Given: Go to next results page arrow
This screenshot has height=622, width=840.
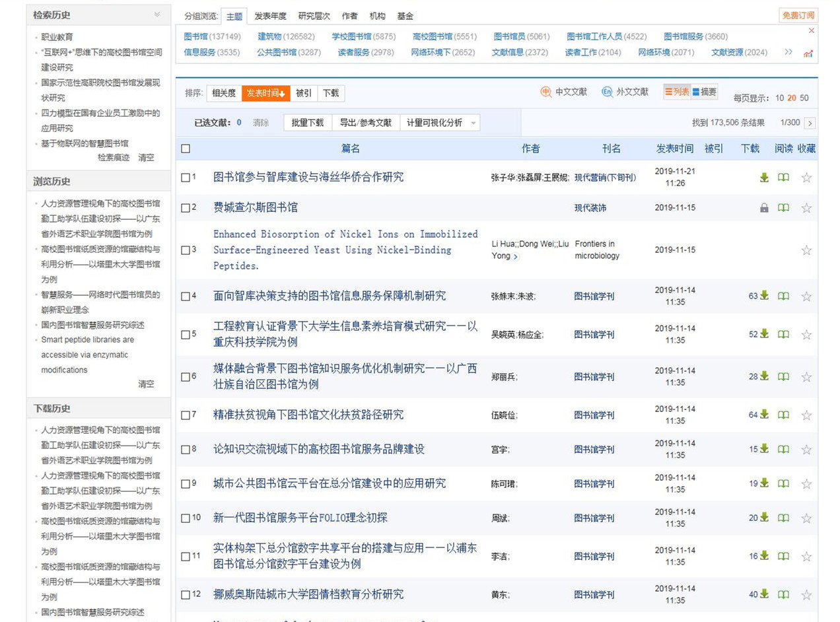Looking at the screenshot, I should coord(810,123).
